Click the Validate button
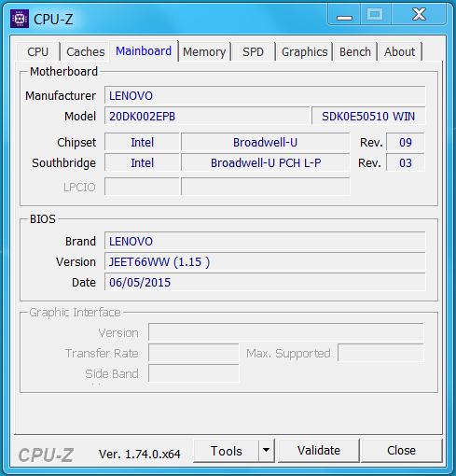The height and width of the screenshot is (476, 456). tap(319, 450)
